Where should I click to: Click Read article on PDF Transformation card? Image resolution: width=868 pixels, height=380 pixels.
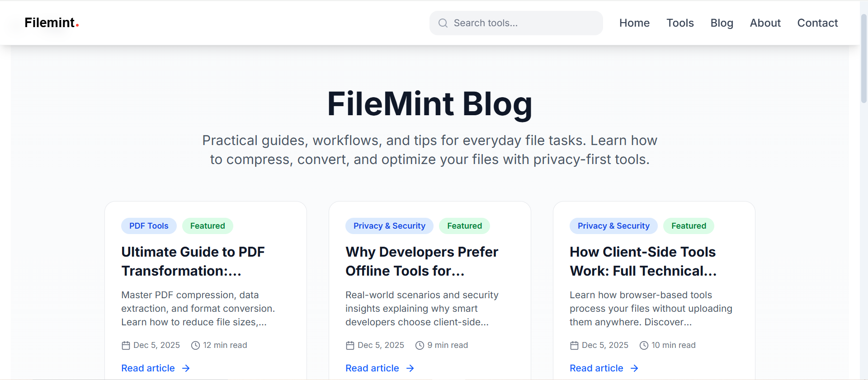(156, 368)
